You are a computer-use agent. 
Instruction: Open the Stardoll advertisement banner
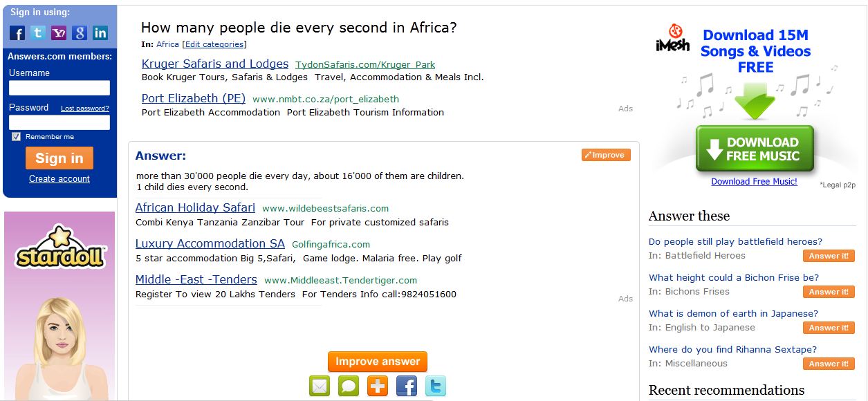tap(59, 304)
